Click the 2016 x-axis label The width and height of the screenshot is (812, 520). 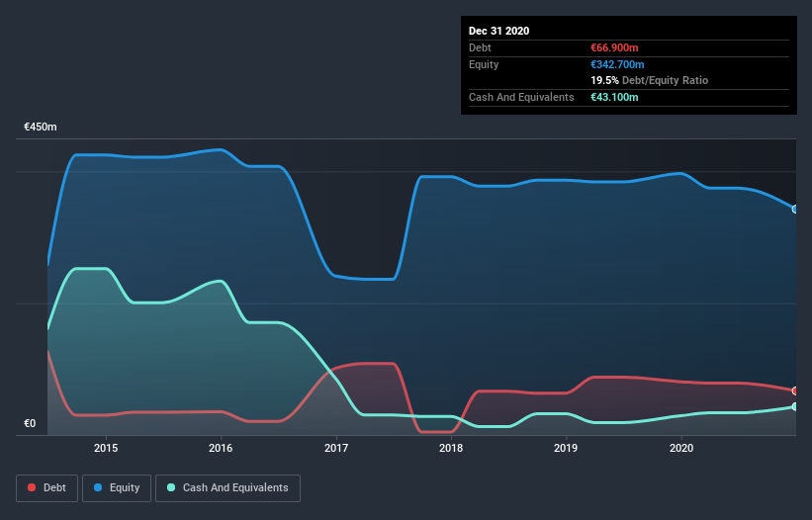tap(221, 448)
